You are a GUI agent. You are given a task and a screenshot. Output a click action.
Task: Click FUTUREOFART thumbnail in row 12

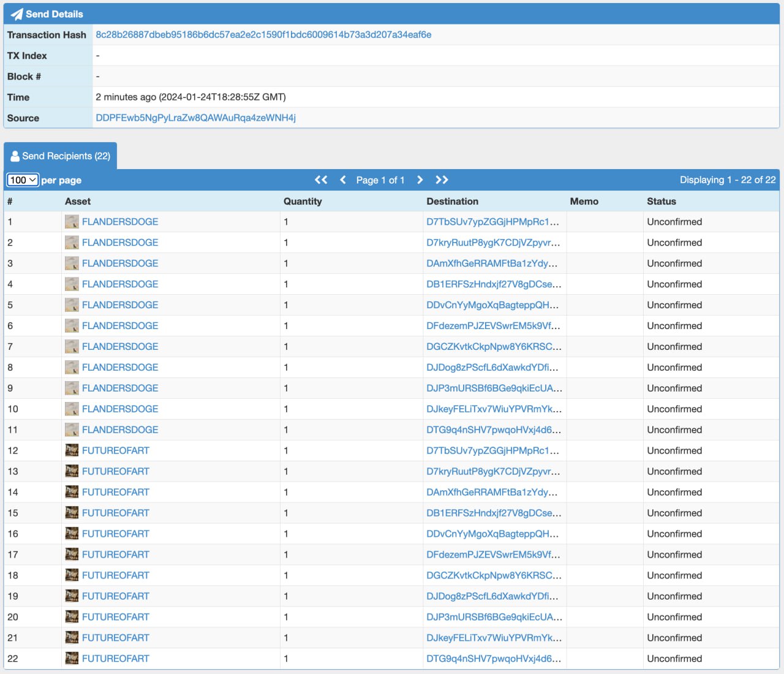pos(72,451)
